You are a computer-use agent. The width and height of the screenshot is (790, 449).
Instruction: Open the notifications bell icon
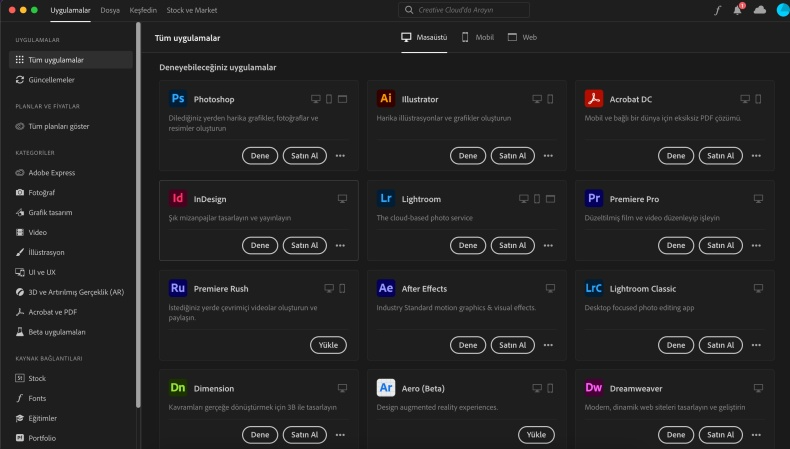point(738,10)
